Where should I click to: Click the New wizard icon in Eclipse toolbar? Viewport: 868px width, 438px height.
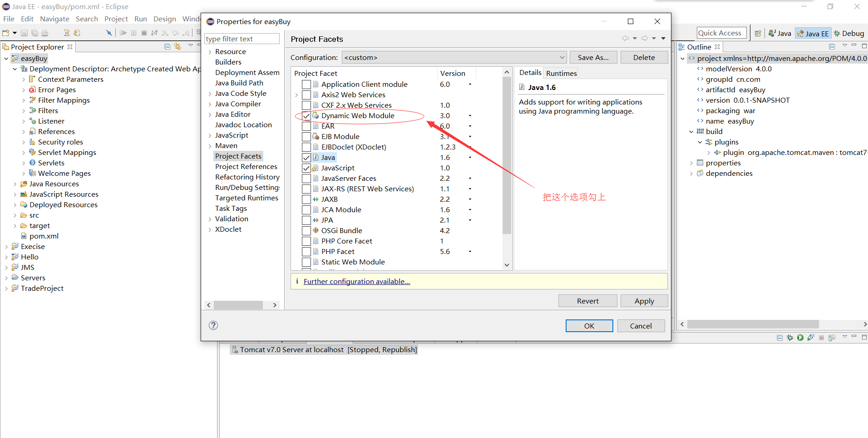tap(6, 33)
